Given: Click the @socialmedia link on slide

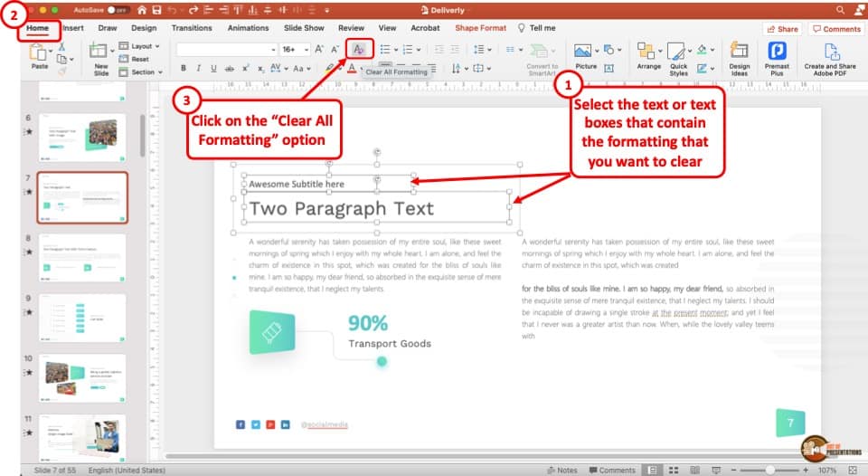Looking at the screenshot, I should tap(325, 424).
